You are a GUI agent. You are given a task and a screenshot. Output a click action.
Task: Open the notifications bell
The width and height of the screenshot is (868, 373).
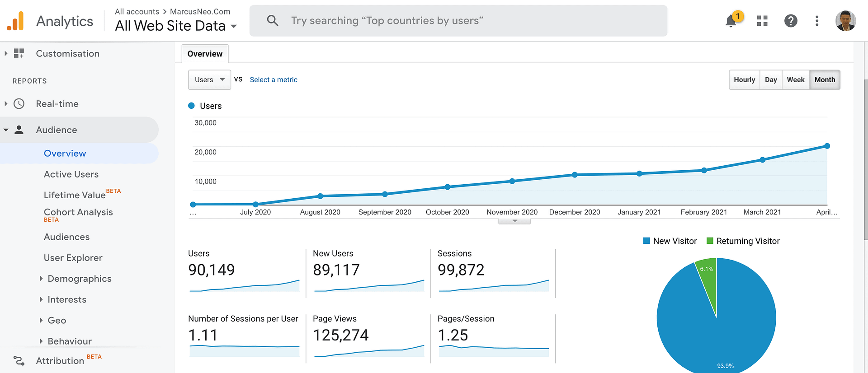pyautogui.click(x=731, y=21)
